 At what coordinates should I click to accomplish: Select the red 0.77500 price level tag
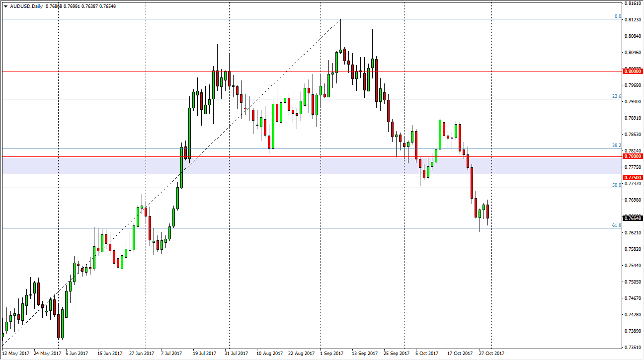pyautogui.click(x=632, y=177)
